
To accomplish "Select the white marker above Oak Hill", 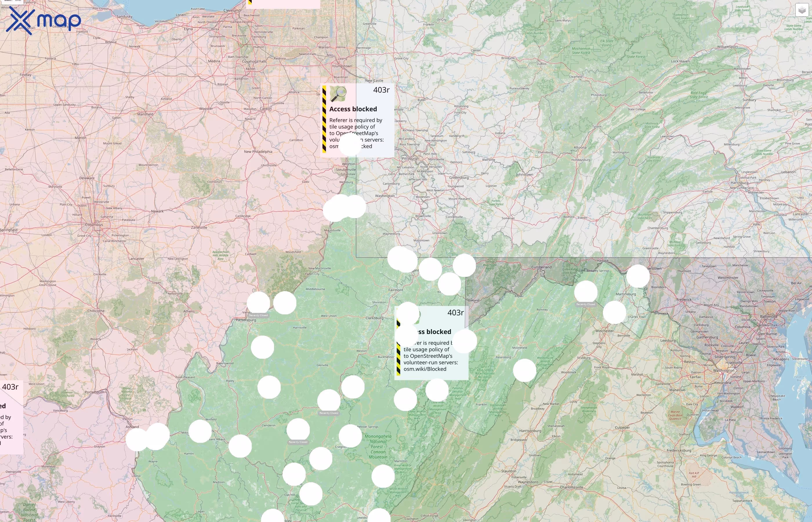I will tap(294, 474).
